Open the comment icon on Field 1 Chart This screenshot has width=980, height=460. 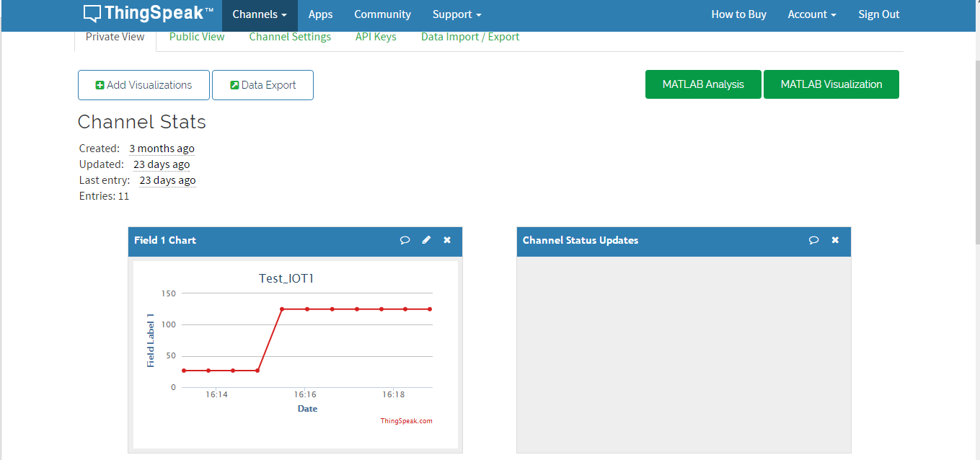[405, 240]
